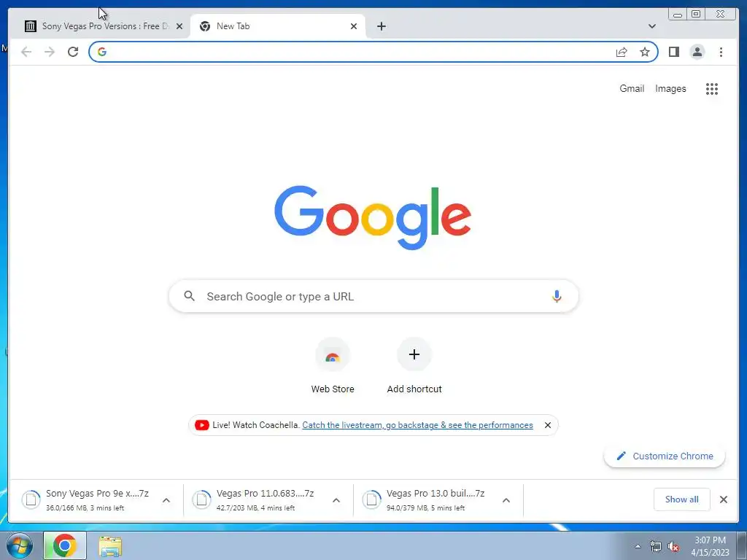Reload the current page
This screenshot has height=560, width=747.
click(x=73, y=52)
